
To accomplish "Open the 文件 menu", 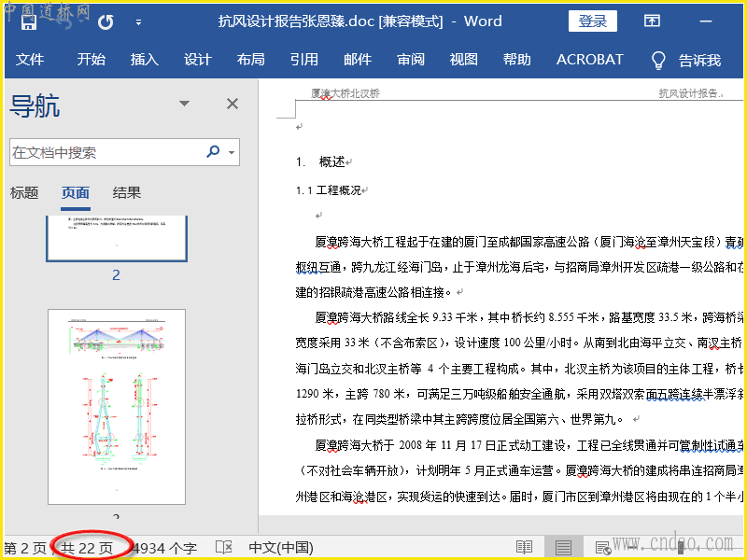I will click(30, 60).
